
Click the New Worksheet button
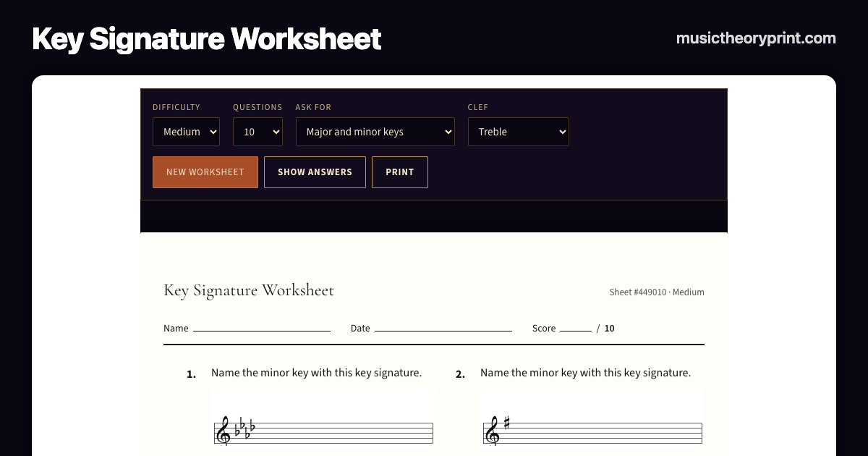205,172
